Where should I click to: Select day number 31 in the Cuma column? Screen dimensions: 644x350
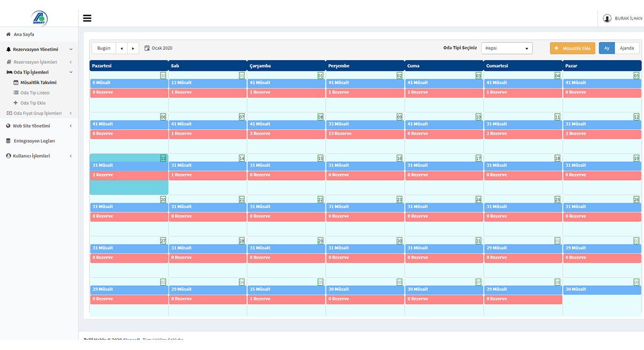click(479, 241)
